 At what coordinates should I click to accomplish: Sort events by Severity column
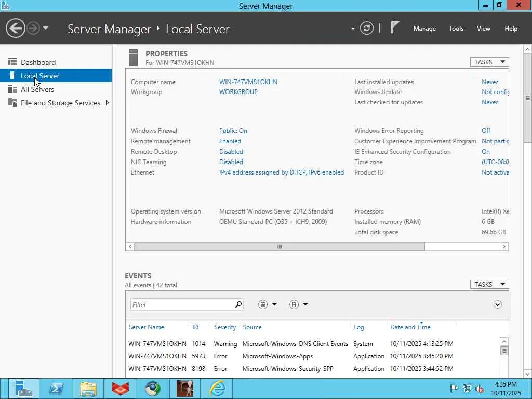[x=224, y=327]
